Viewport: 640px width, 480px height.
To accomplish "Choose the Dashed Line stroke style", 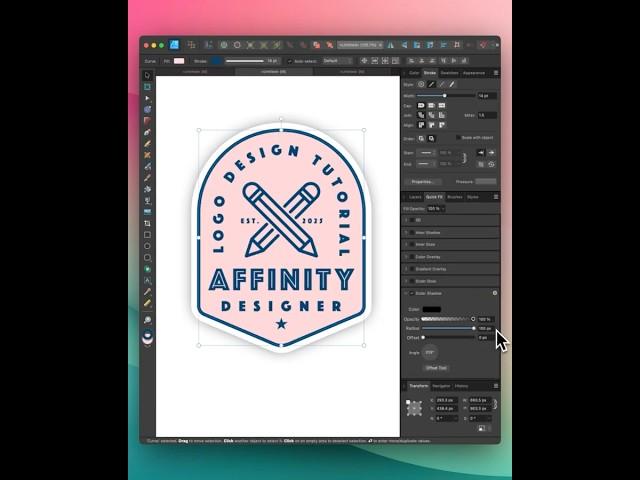I will pos(442,84).
